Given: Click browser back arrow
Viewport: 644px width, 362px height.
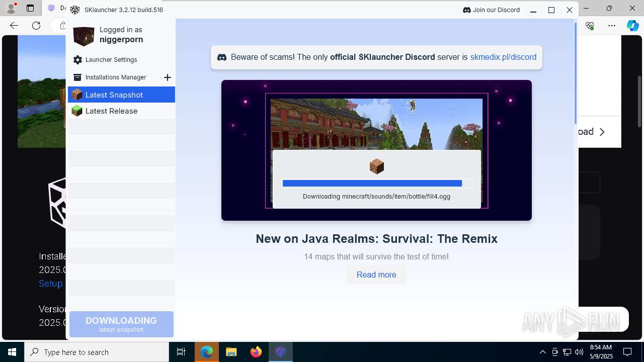Looking at the screenshot, I should pos(14,26).
